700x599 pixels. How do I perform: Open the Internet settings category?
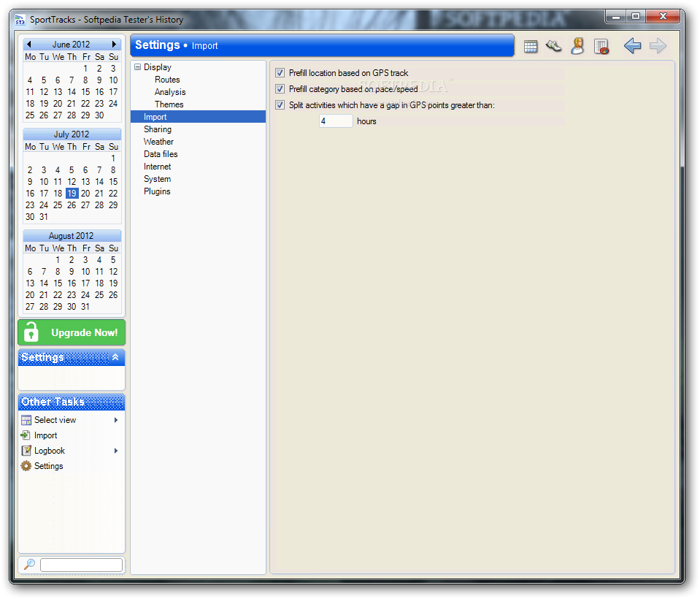tap(157, 167)
